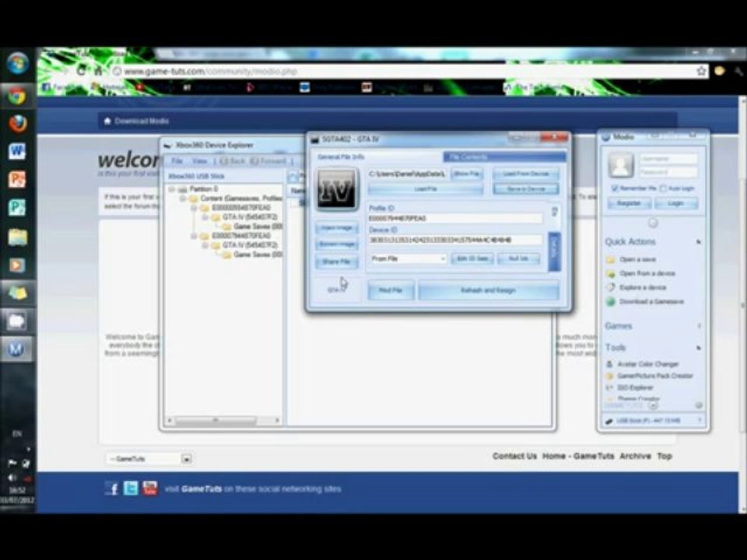Open PowerPoint from the taskbar
The width and height of the screenshot is (747, 560).
17,180
